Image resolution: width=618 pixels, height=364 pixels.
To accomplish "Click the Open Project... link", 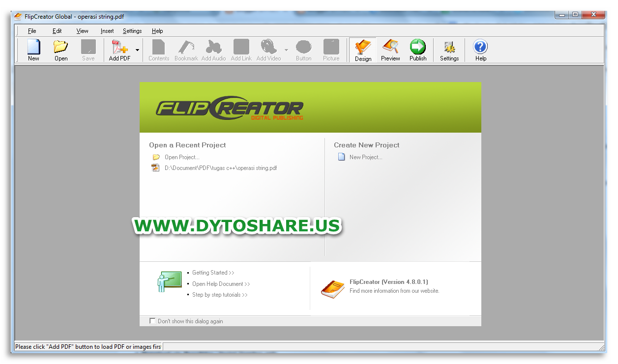I will point(182,157).
